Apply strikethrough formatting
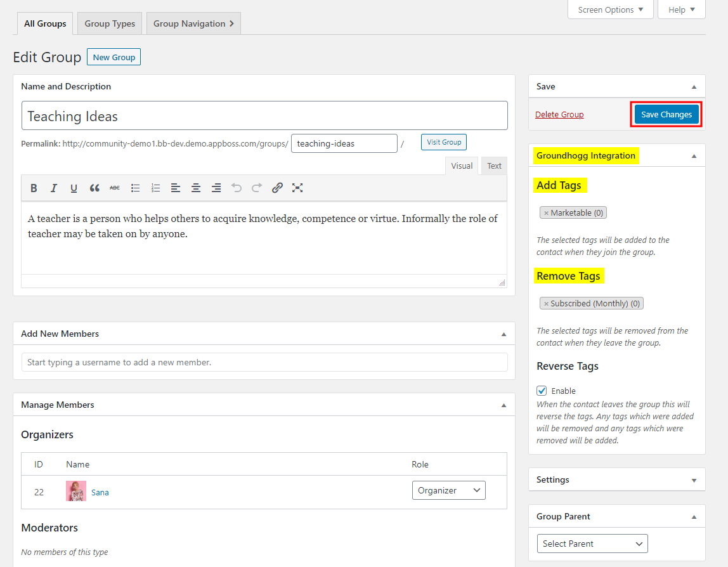 (115, 188)
